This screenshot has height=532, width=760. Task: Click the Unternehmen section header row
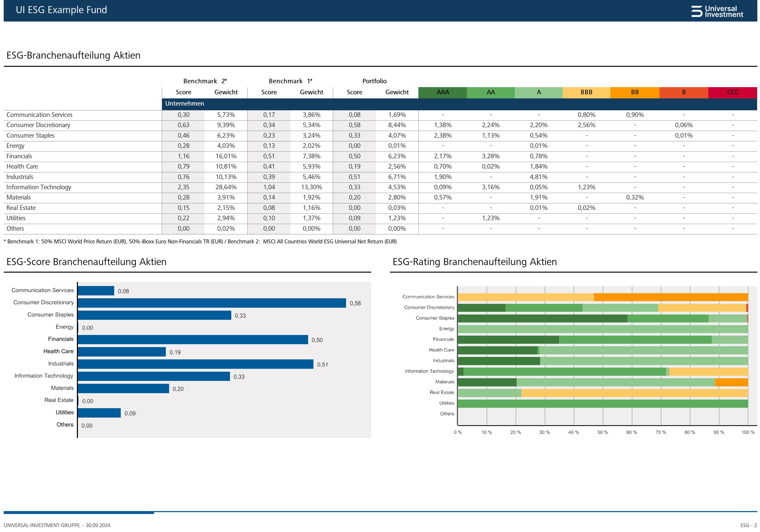point(459,104)
